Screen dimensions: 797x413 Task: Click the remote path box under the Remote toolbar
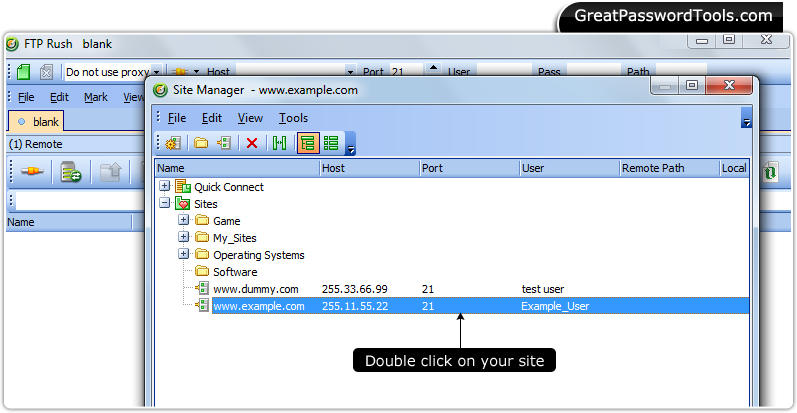(80, 201)
